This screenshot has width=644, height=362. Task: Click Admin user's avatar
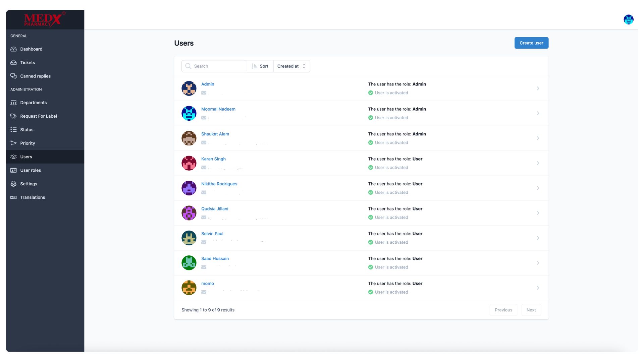coord(189,88)
